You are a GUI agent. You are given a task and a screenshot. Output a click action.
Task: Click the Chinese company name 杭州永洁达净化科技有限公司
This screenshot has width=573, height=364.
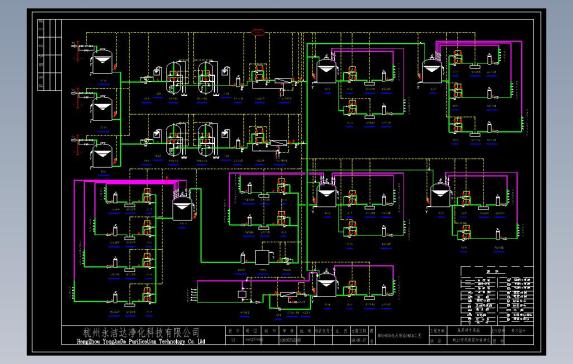(141, 332)
